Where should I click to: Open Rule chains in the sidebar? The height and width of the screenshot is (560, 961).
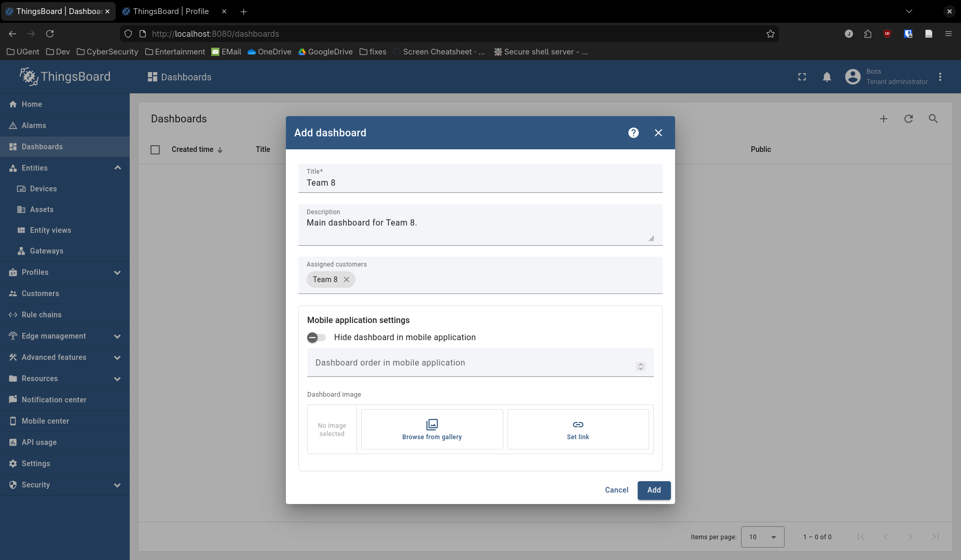click(42, 315)
